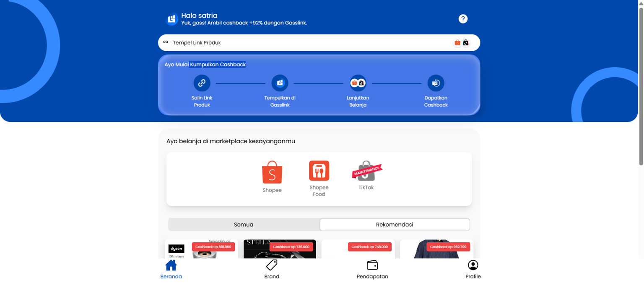644x291 pixels.
Task: Open Pendapatan wallet page
Action: 372,269
